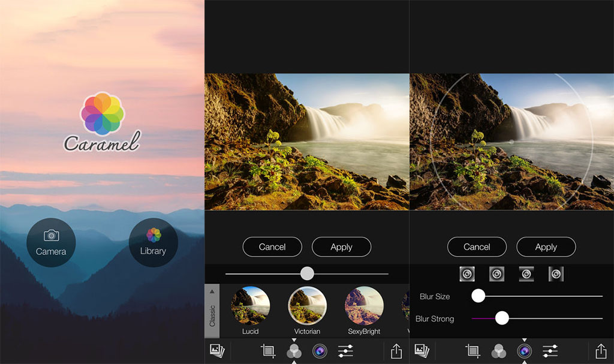This screenshot has height=364, width=614.
Task: Select the first blur shape option
Action: tap(467, 274)
